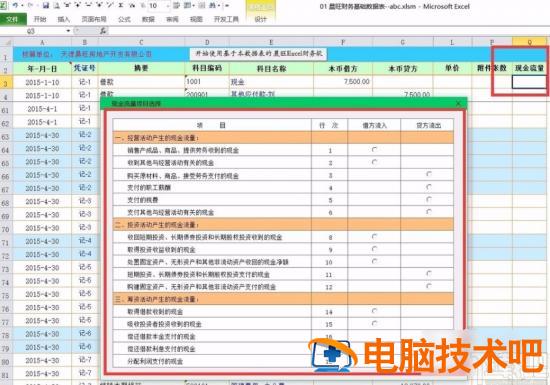Click the Select All corner of the sheet
The image size is (550, 385).
(6, 42)
